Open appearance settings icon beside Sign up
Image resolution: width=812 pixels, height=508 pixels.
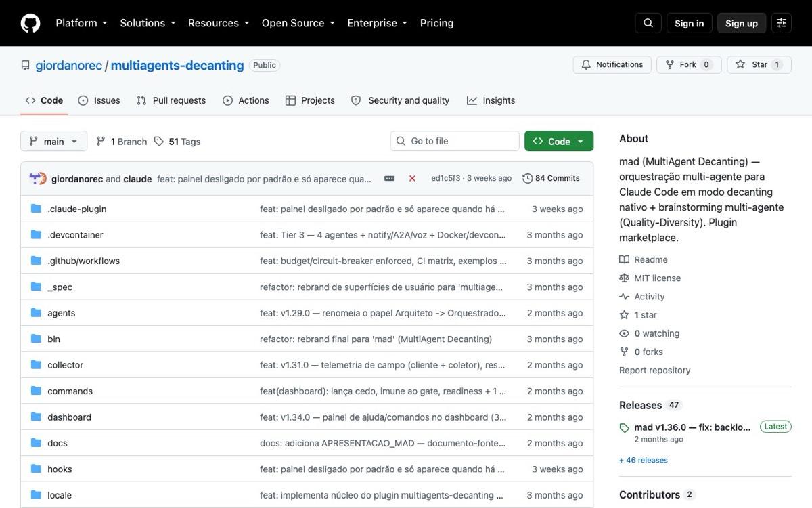coord(782,23)
